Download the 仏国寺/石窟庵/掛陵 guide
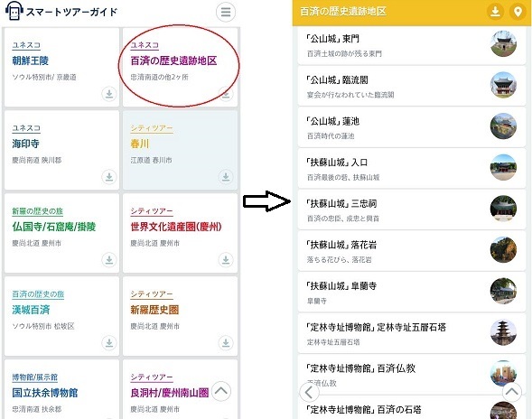 click(x=109, y=260)
